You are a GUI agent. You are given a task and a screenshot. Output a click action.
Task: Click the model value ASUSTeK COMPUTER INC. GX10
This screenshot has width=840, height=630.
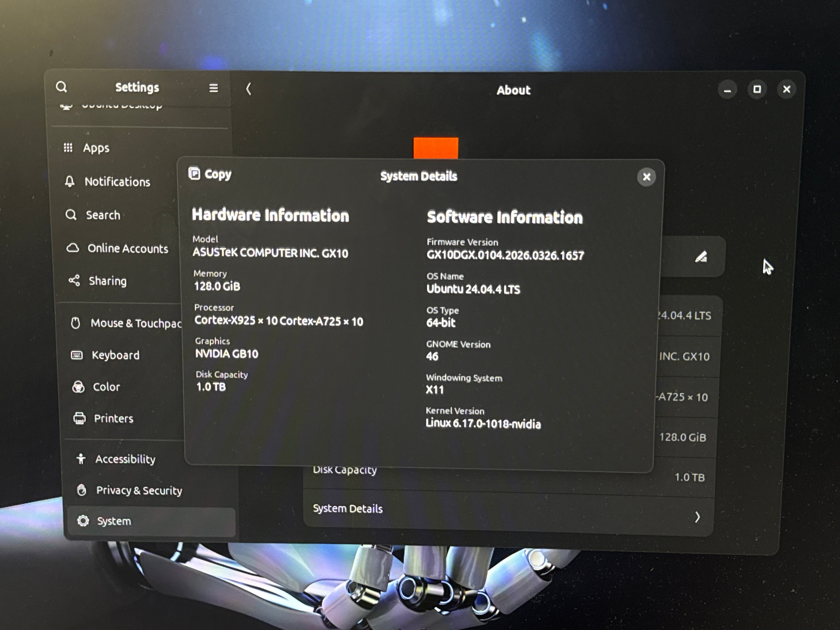point(270,253)
